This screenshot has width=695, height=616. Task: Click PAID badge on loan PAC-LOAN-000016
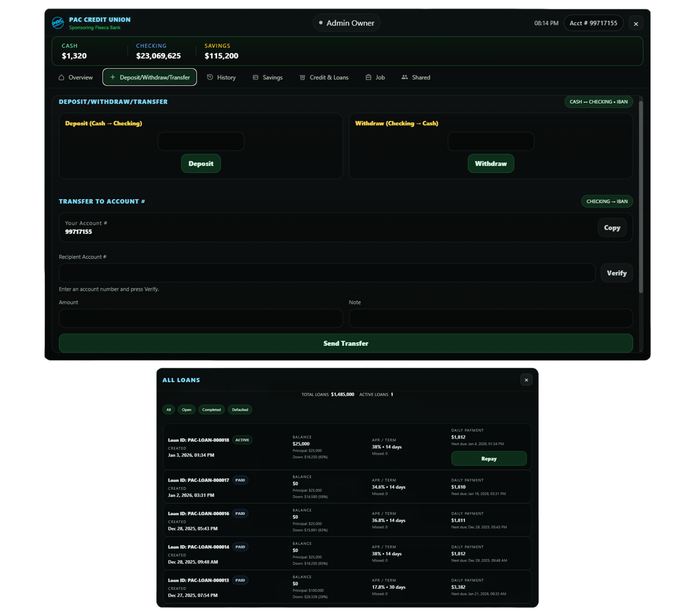[x=240, y=514]
